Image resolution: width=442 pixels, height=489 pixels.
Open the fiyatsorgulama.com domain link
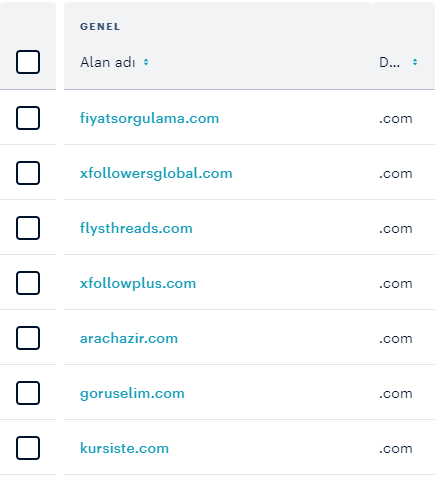[x=149, y=119]
